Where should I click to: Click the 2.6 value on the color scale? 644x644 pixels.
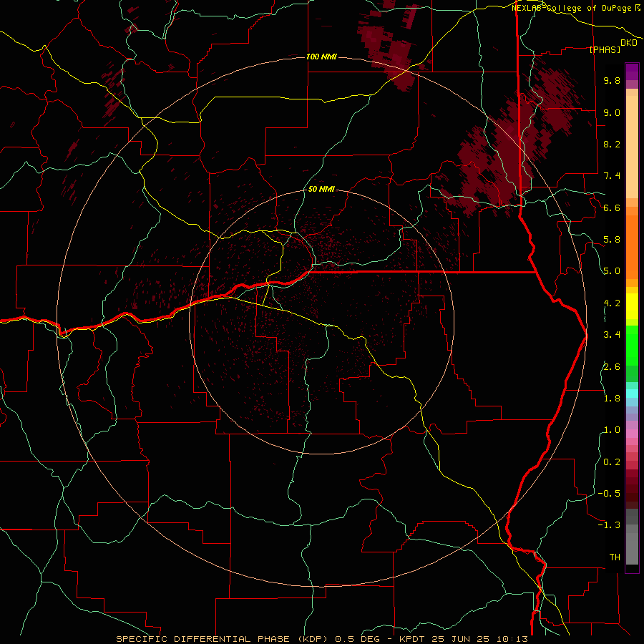[612, 367]
